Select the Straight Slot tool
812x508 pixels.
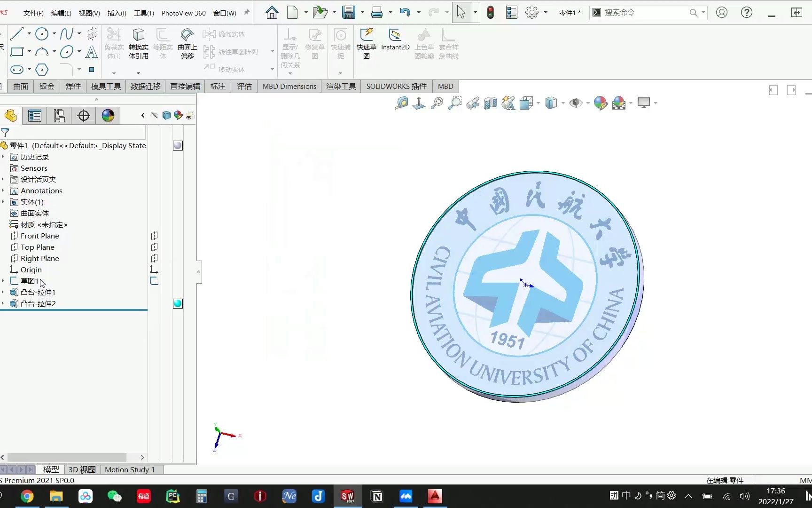(17, 70)
